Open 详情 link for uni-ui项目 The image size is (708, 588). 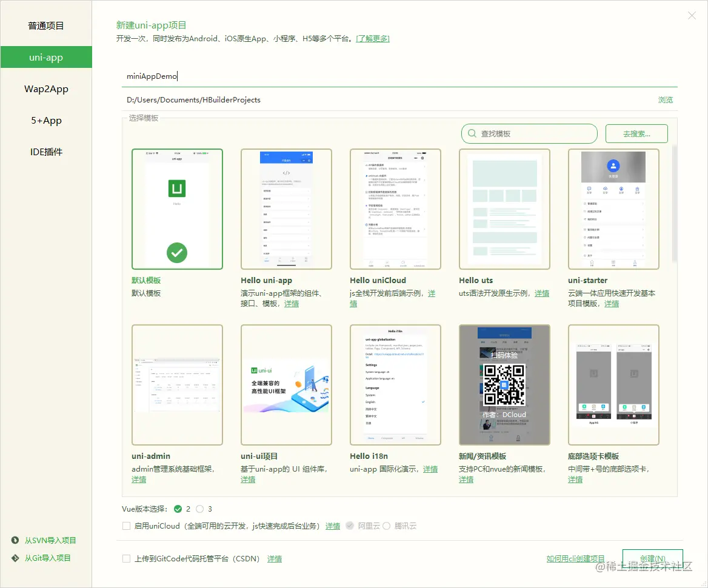tap(248, 479)
